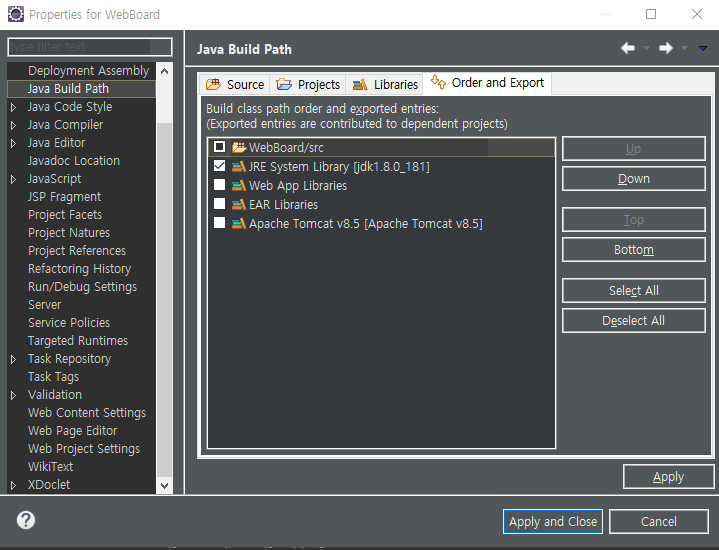Open the forward history dropdown arrow
This screenshot has height=550, width=719.
pos(684,48)
